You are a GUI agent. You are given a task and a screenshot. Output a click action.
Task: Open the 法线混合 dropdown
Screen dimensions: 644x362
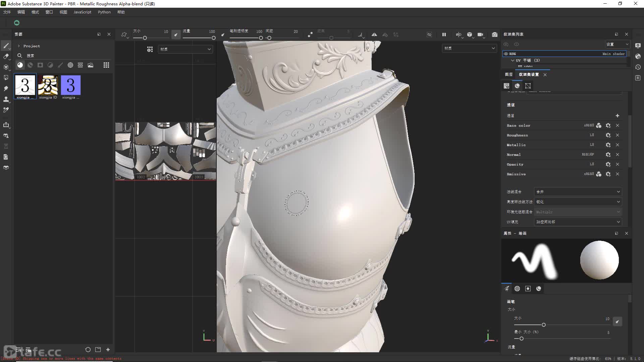(x=578, y=192)
